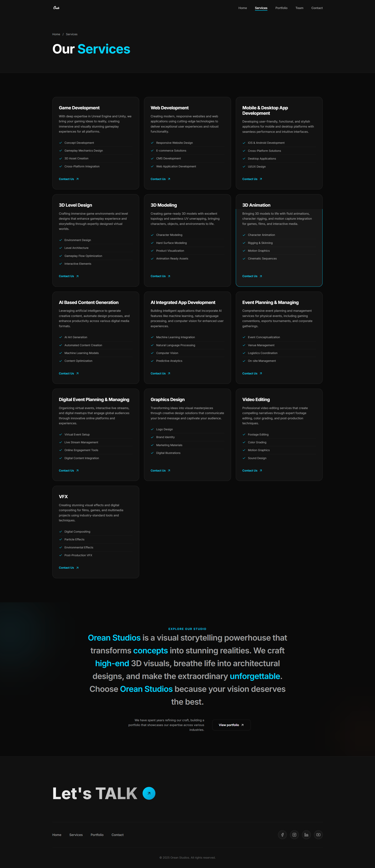The image size is (375, 868).
Task: Click checkmark icon beside iOS & Android Development
Action: [x=244, y=143]
